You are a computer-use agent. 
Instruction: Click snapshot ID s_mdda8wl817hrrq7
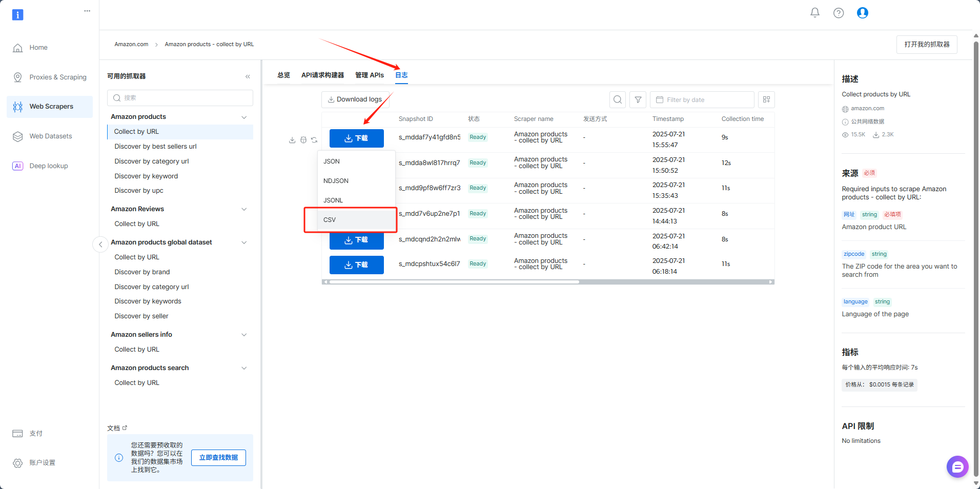click(x=430, y=163)
